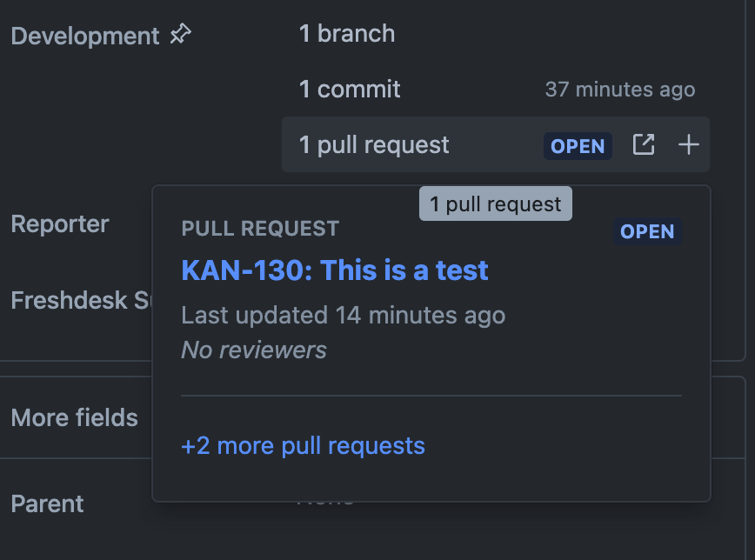This screenshot has width=755, height=560.
Task: Click the OPEN status lozenge in the popup
Action: pyautogui.click(x=646, y=231)
